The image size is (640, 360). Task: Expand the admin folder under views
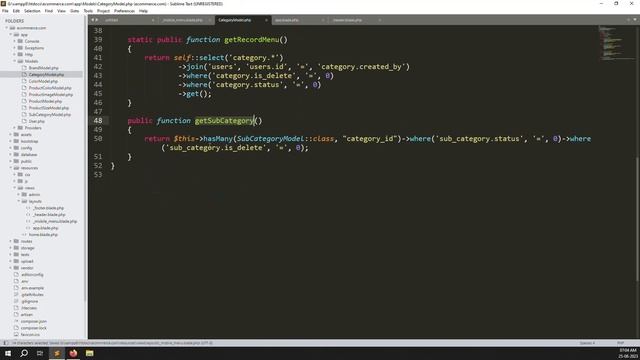[19, 195]
